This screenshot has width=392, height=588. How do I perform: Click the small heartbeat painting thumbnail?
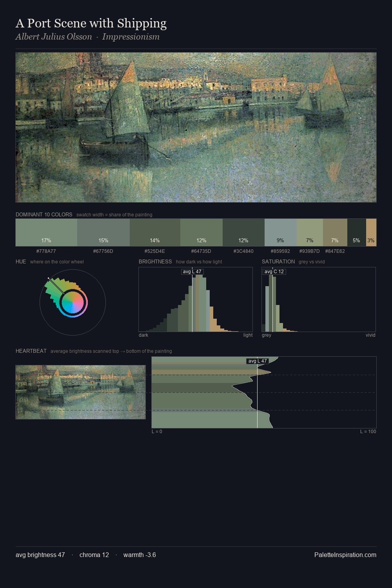click(80, 392)
